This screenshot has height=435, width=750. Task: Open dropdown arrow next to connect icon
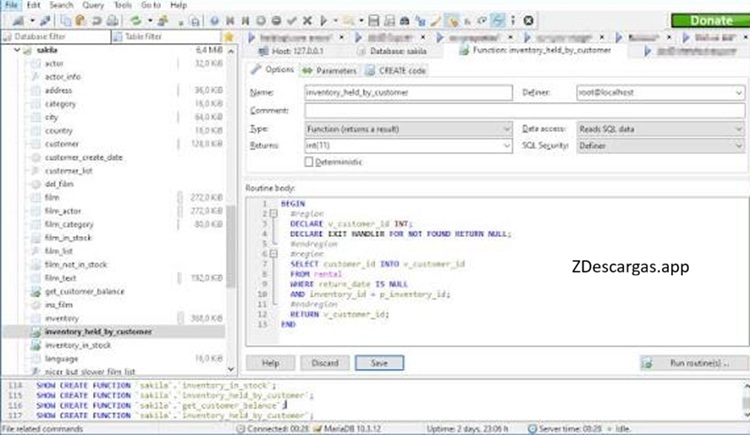32,21
